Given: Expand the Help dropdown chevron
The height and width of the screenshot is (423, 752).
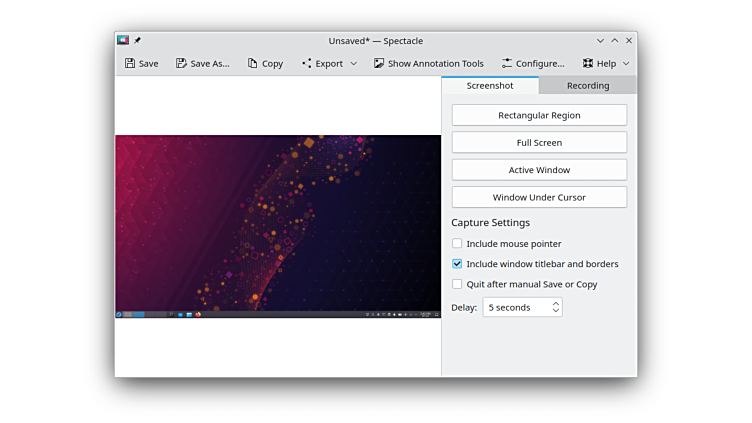Looking at the screenshot, I should click(626, 63).
